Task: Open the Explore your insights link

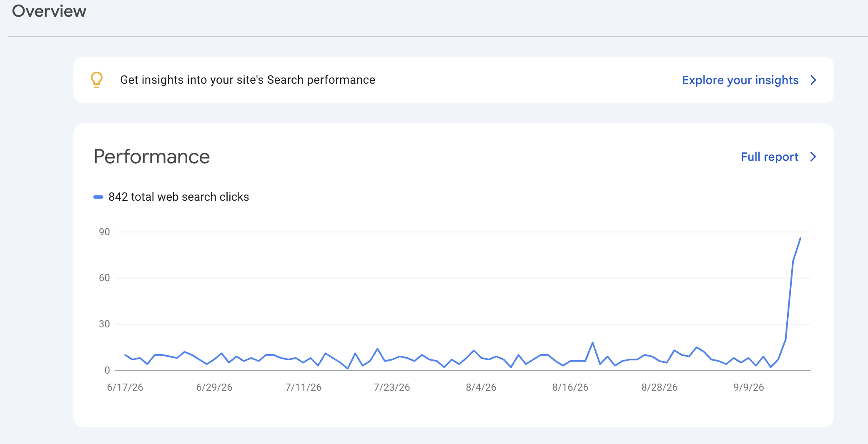Action: pos(740,80)
